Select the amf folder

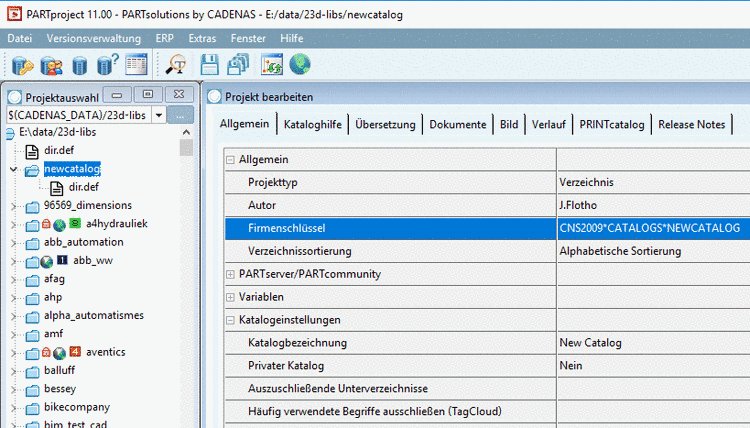pos(53,333)
